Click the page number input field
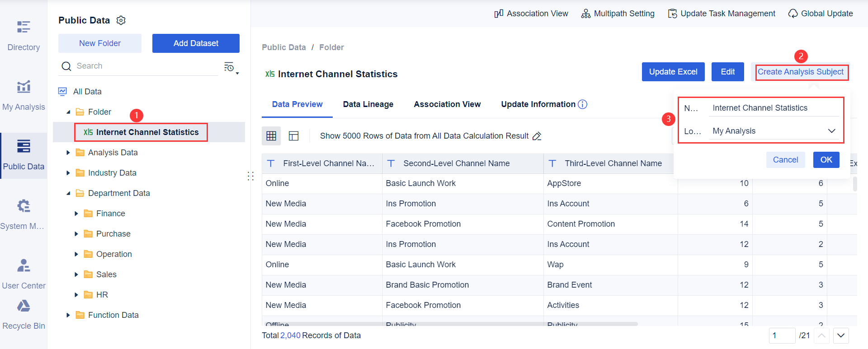The height and width of the screenshot is (349, 868). tap(782, 335)
